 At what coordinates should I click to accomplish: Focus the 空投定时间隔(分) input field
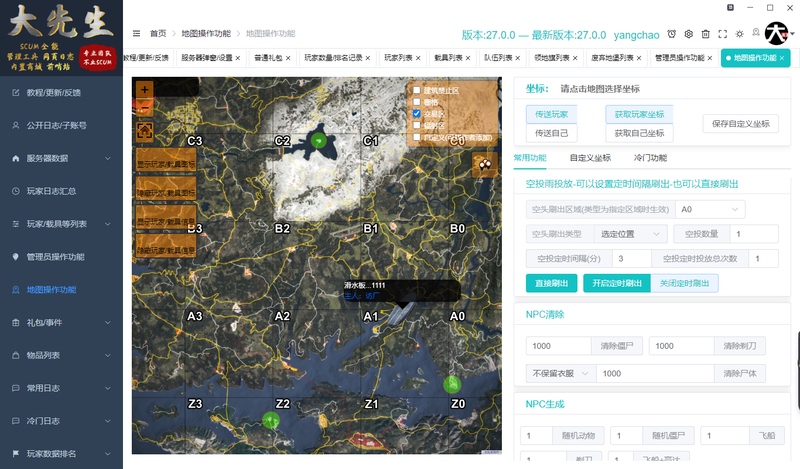pos(632,259)
